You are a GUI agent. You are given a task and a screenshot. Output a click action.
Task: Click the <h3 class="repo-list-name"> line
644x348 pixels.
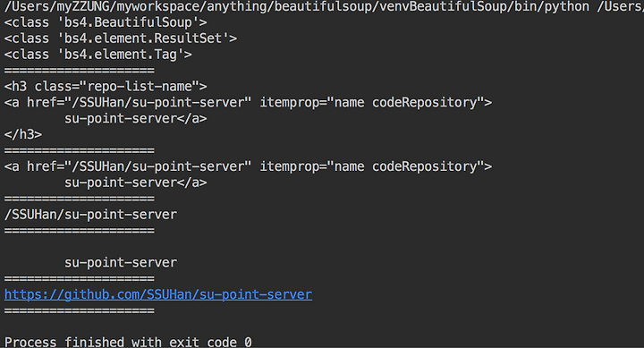(106, 86)
